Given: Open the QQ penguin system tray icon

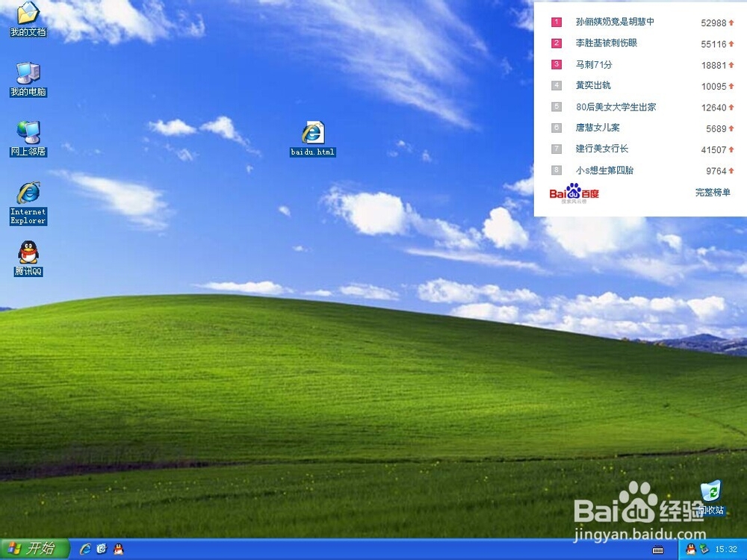Looking at the screenshot, I should click(690, 549).
